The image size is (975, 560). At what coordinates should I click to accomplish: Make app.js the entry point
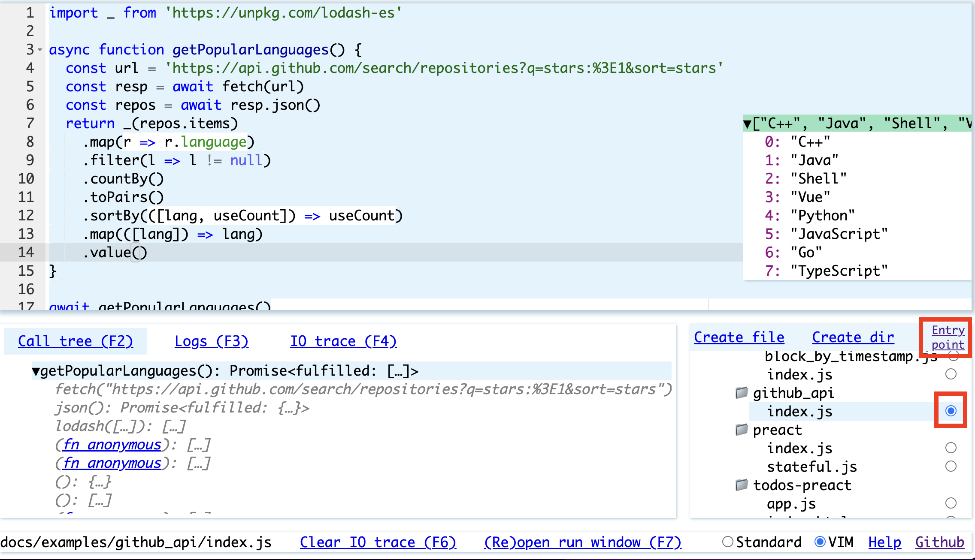pos(952,503)
